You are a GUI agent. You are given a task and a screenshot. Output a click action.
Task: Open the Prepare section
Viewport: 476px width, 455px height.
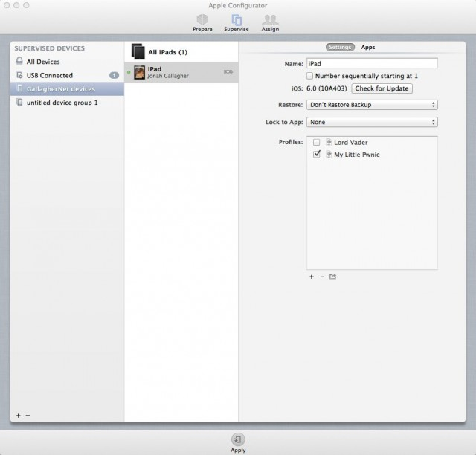[202, 23]
